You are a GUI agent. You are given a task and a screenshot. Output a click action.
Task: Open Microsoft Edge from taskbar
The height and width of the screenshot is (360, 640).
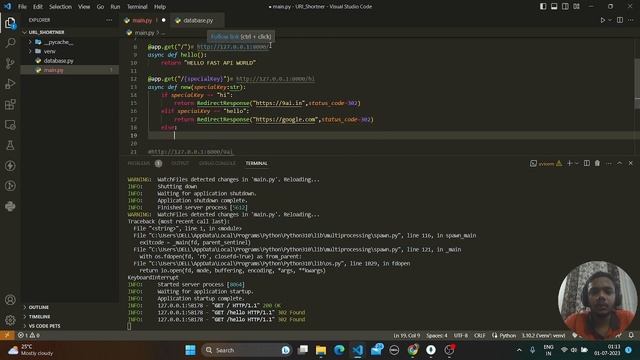tap(339, 350)
